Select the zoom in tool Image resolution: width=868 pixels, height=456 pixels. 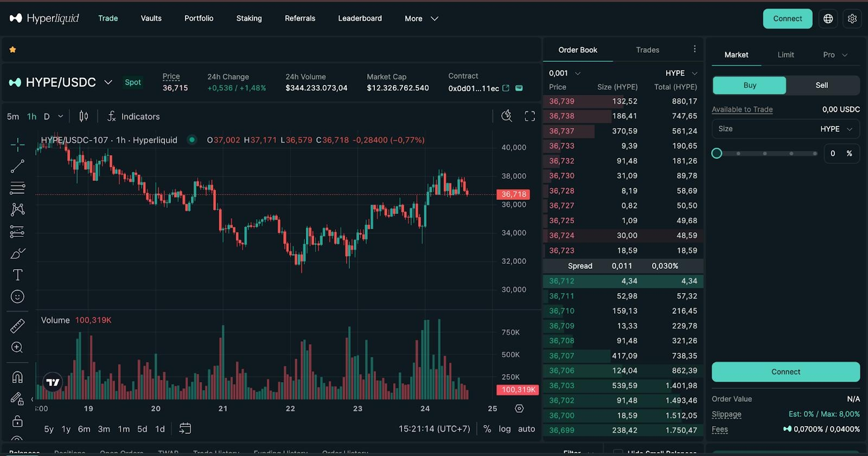coord(17,347)
